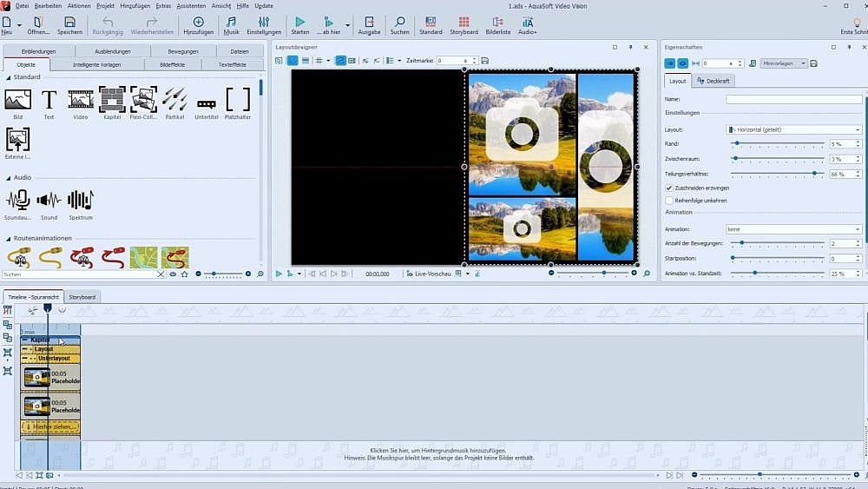Collapse the Standard objects section

tap(8, 77)
